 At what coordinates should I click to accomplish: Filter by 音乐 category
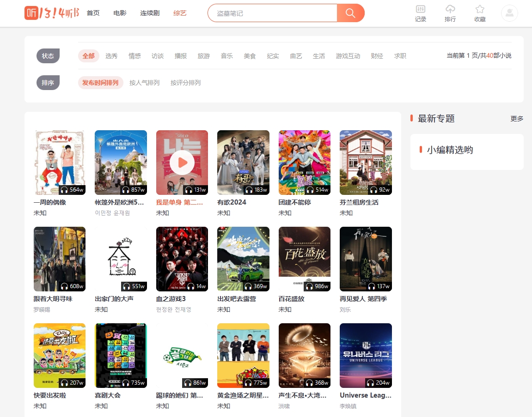[x=226, y=56]
